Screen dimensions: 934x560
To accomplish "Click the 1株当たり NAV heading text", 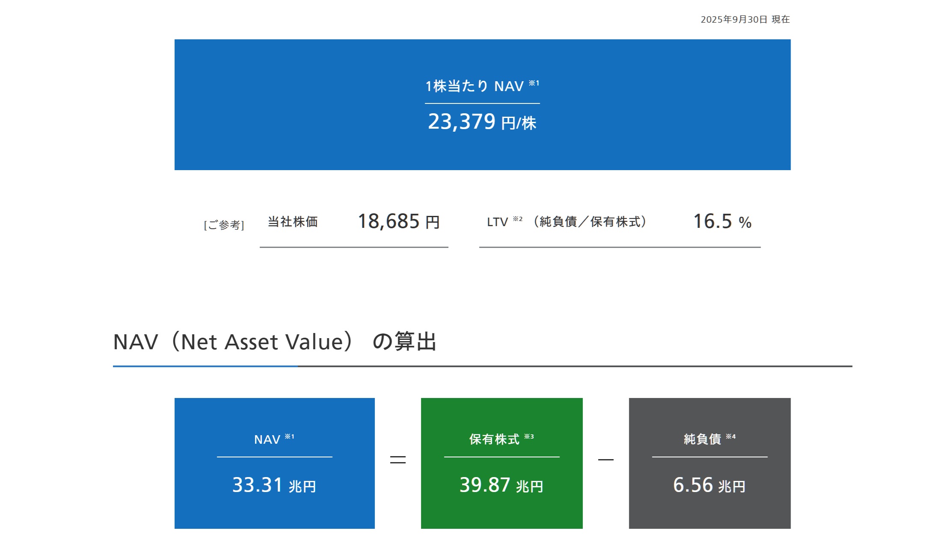I will coord(474,86).
